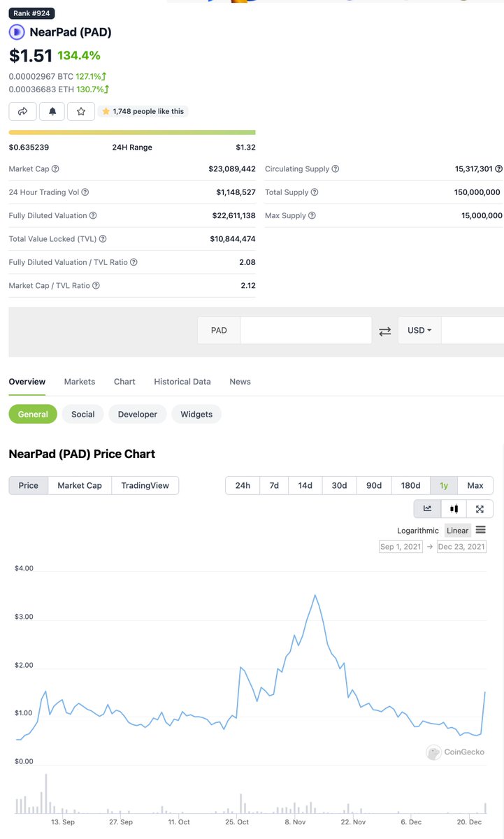Screen dimensions: 504x839
Task: Click the price line chart peak near $3.50
Action: pyautogui.click(x=315, y=595)
